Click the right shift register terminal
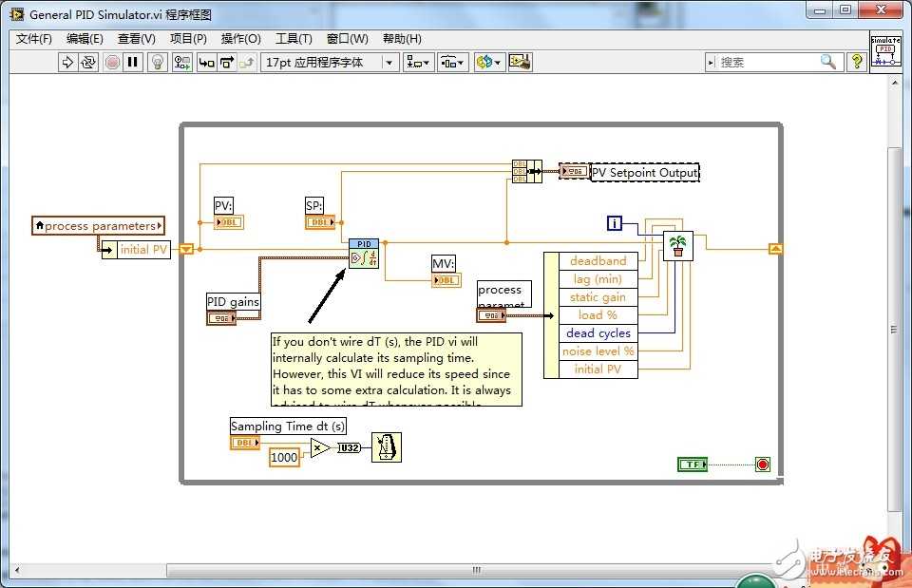 coord(776,249)
